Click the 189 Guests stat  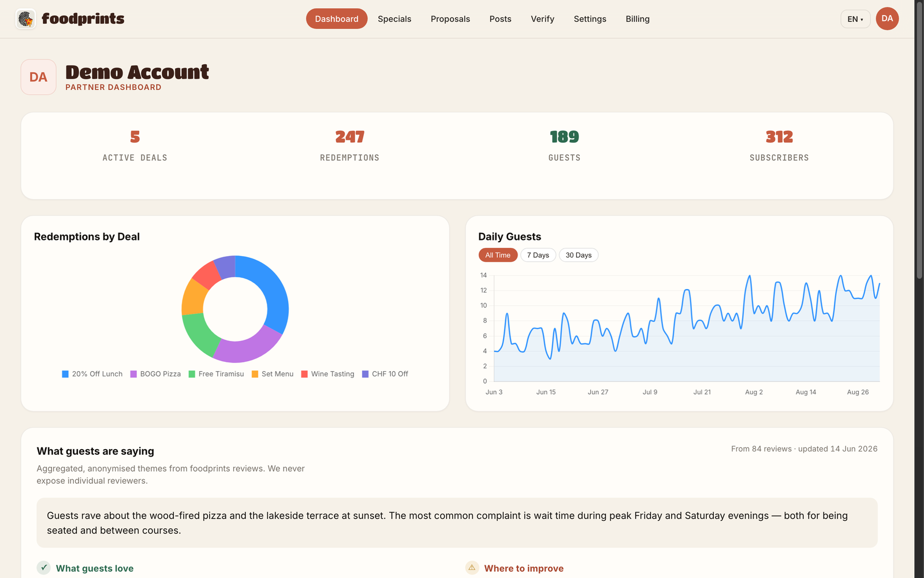(564, 146)
